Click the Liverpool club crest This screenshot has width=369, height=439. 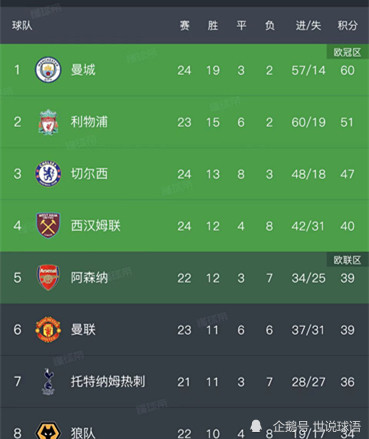[48, 122]
